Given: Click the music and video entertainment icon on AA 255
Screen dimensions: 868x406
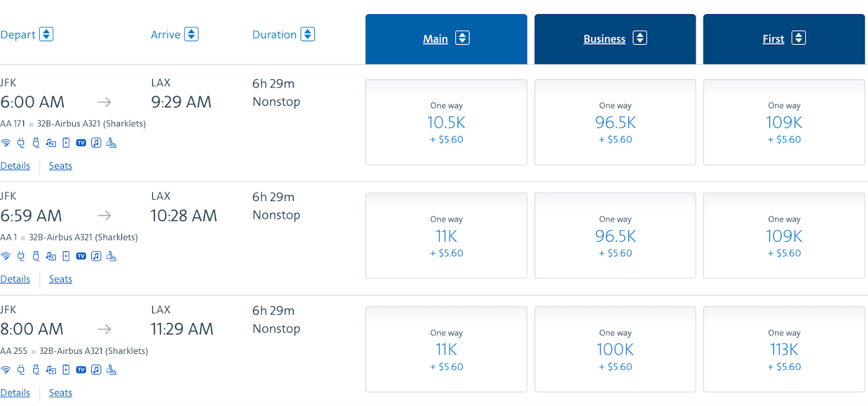Looking at the screenshot, I should click(51, 370).
